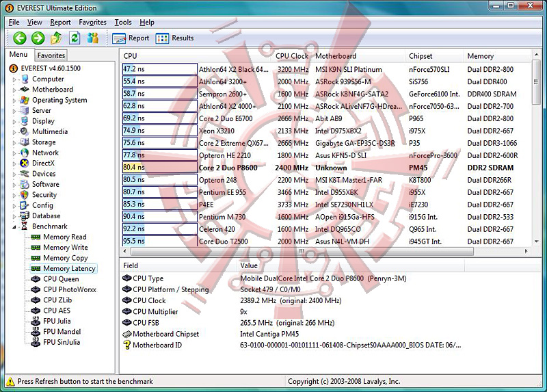Expand the Display tree node arrow

coord(14,122)
